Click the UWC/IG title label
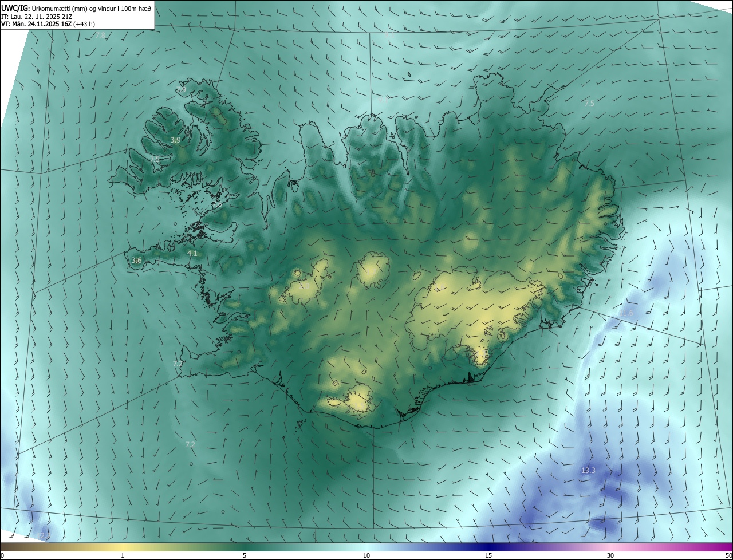Screen dimensions: 733x560 click(15, 7)
